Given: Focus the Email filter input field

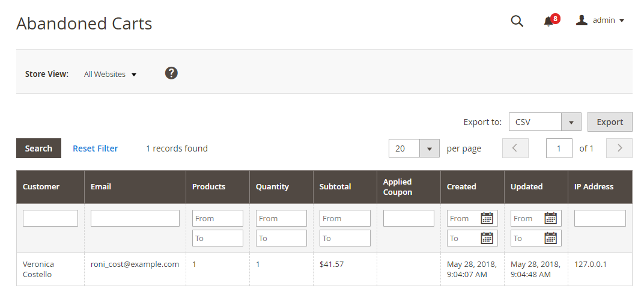Looking at the screenshot, I should 135,218.
